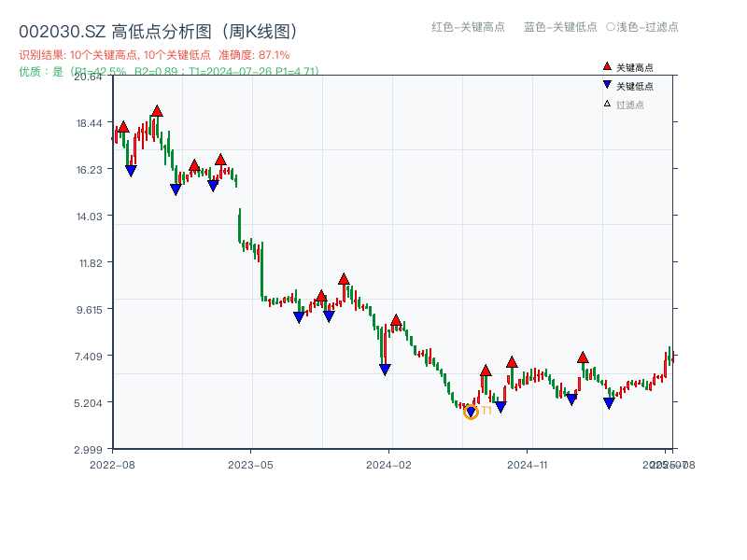The height and width of the screenshot is (560, 747).
Task: Click the green 优质 result line
Action: [x=168, y=71]
